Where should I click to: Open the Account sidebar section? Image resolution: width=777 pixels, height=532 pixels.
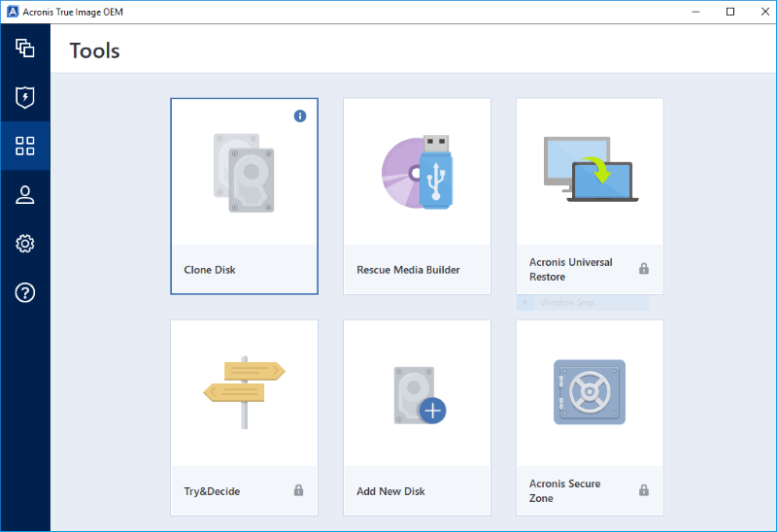tap(25, 195)
